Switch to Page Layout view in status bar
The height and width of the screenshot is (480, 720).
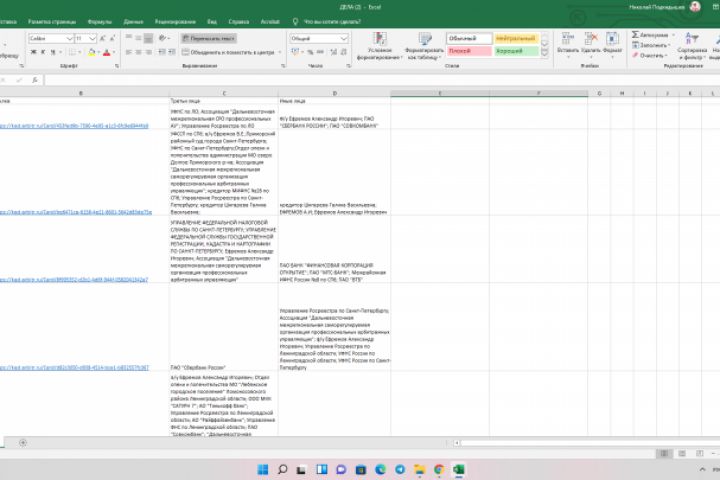coord(682,453)
